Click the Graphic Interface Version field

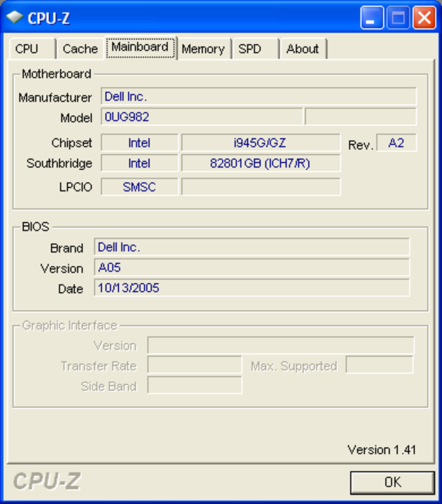coord(280,345)
